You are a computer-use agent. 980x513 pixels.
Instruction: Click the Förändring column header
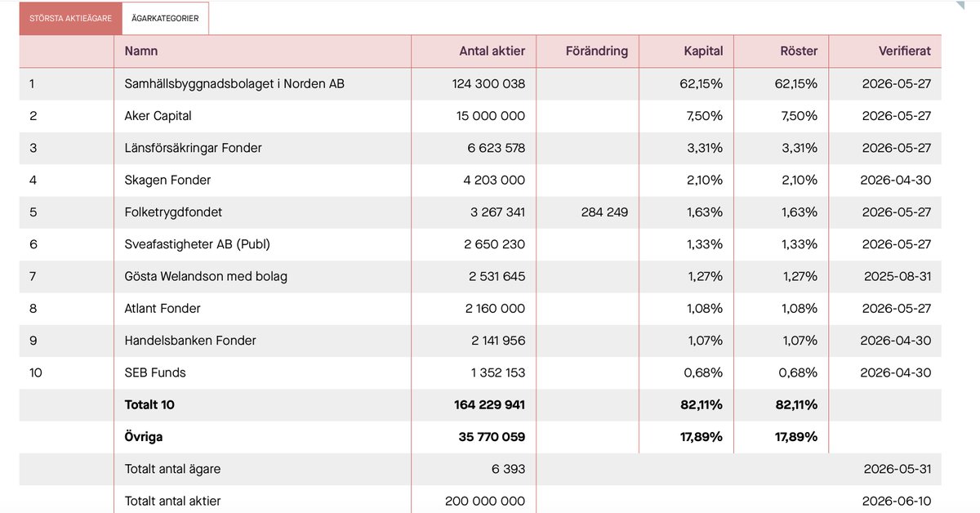coord(597,51)
